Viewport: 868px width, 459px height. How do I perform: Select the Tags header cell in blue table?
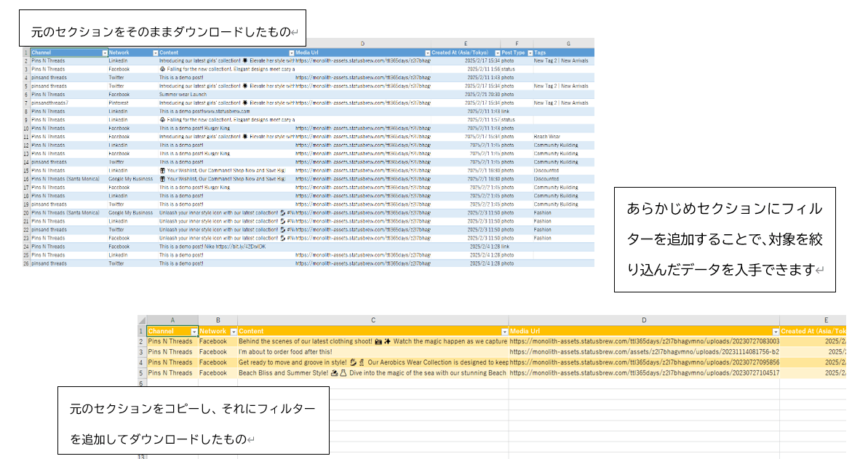[x=564, y=53]
